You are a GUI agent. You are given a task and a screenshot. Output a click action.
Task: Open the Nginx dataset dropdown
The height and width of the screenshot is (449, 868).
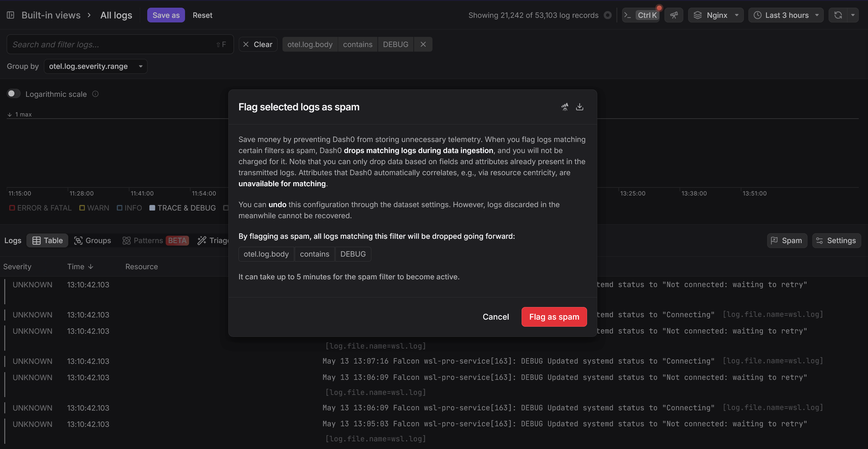click(x=716, y=15)
